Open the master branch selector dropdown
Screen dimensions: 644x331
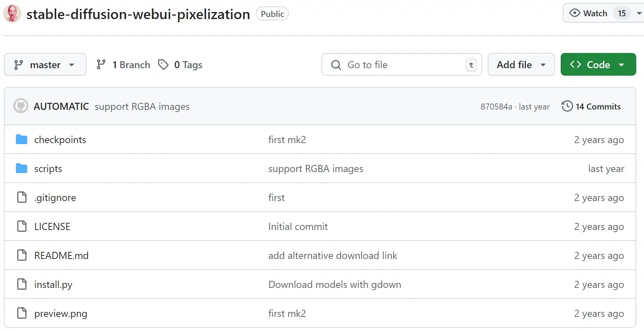click(x=45, y=65)
